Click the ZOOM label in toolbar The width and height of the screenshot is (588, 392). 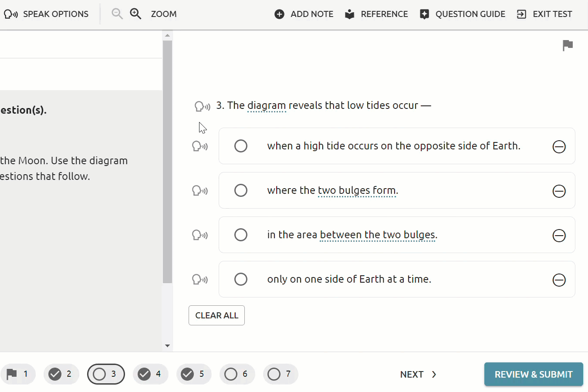(164, 14)
